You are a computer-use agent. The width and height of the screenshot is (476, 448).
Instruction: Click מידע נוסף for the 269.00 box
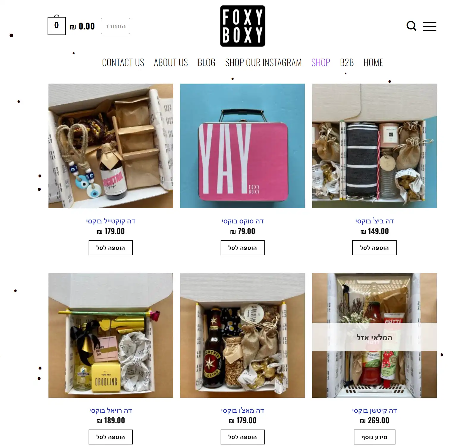click(x=374, y=437)
